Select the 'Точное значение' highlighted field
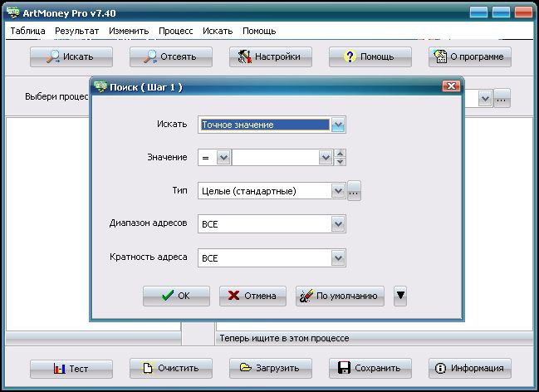Image resolution: width=539 pixels, height=392 pixels. [x=265, y=125]
